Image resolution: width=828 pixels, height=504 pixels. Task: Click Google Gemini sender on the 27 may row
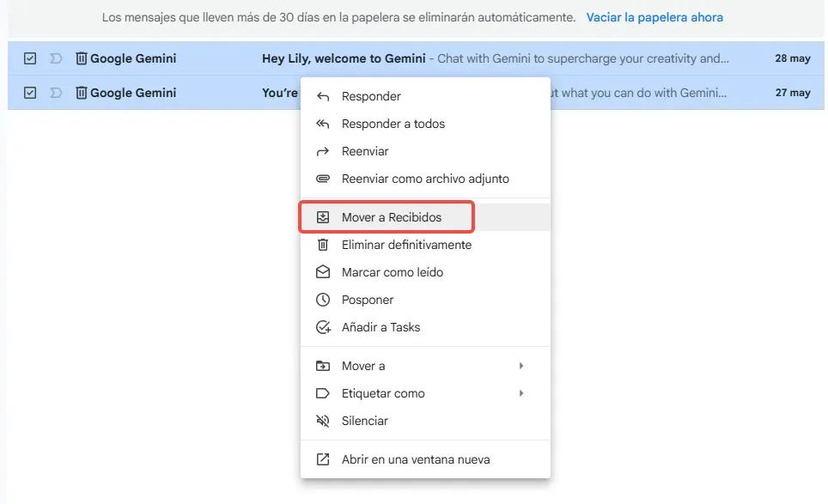click(133, 93)
